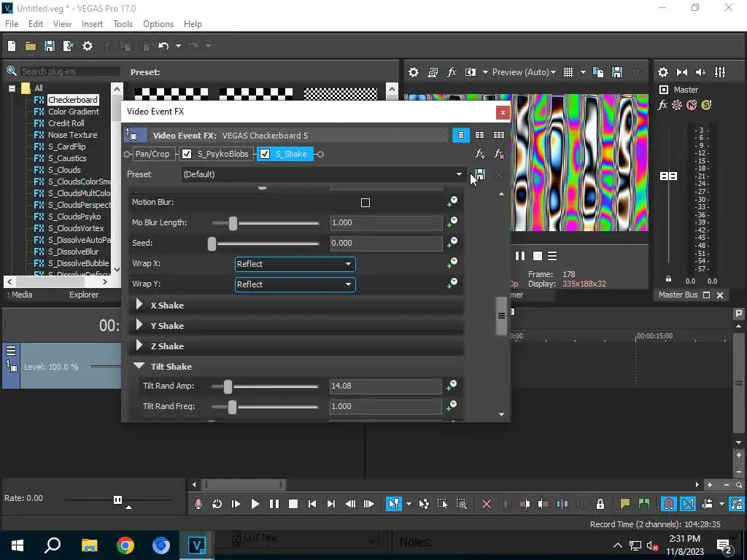This screenshot has width=747, height=560.
Task: Select the Pan/Crop chain button
Action: (152, 154)
